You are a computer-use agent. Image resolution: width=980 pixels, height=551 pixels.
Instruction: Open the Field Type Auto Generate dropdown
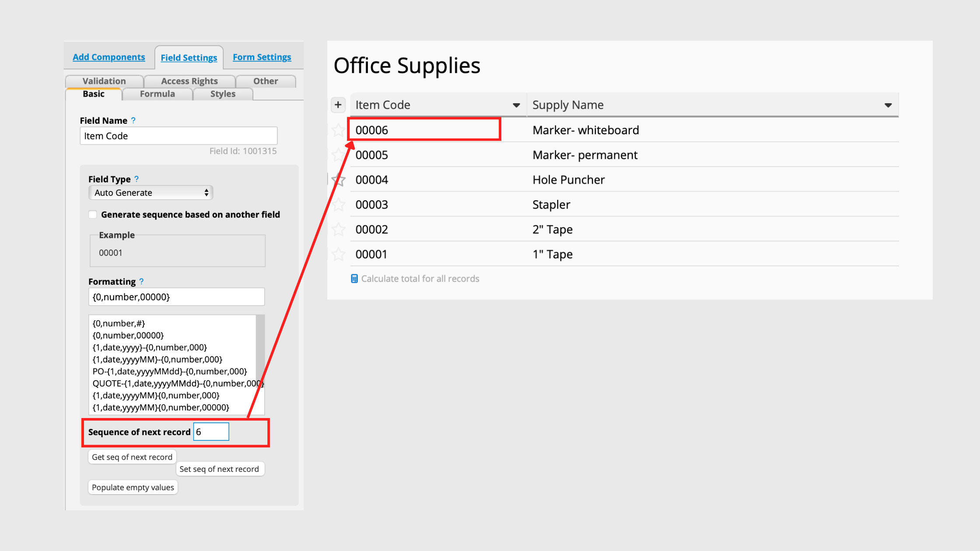pos(150,193)
